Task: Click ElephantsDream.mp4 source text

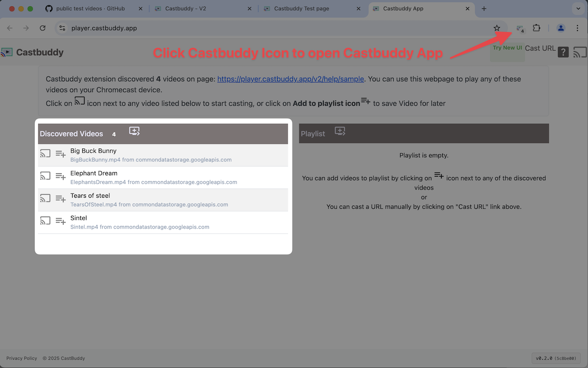Action: (153, 182)
